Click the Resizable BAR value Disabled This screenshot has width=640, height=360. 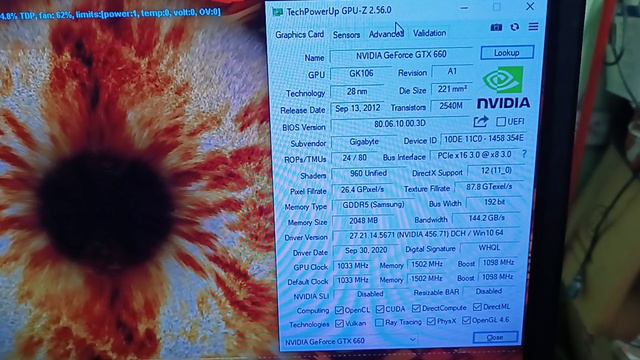pyautogui.click(x=489, y=291)
